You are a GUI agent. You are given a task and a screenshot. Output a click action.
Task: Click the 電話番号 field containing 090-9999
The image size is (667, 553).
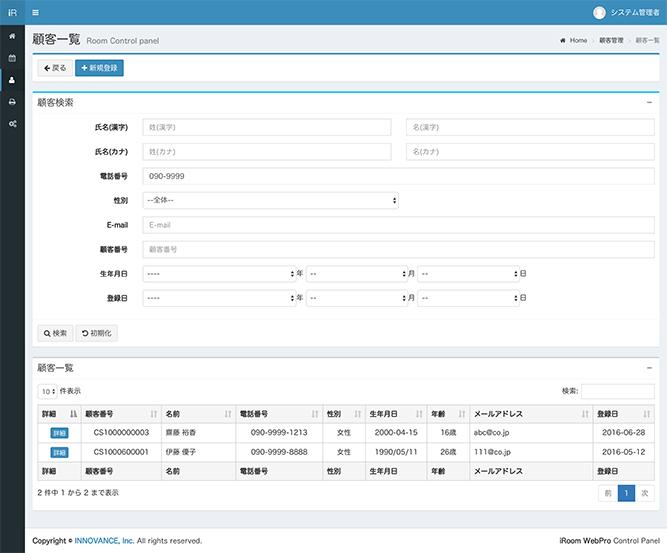(399, 176)
